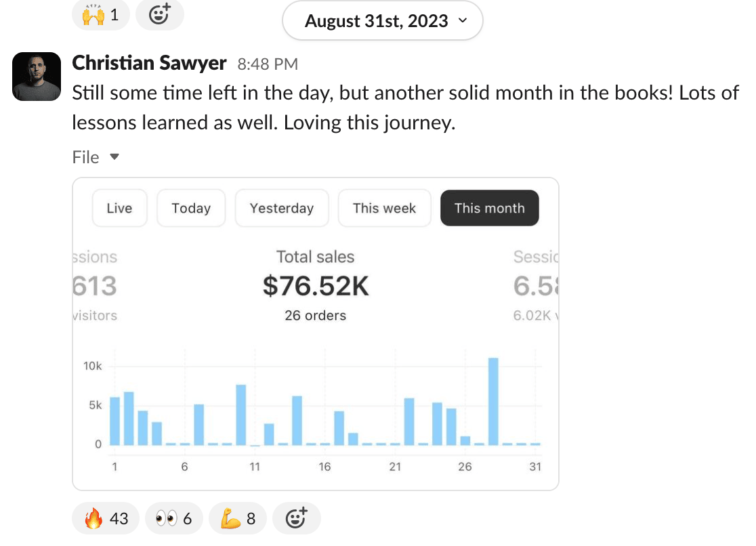Click the flexed bicep reaction with 8

237,519
